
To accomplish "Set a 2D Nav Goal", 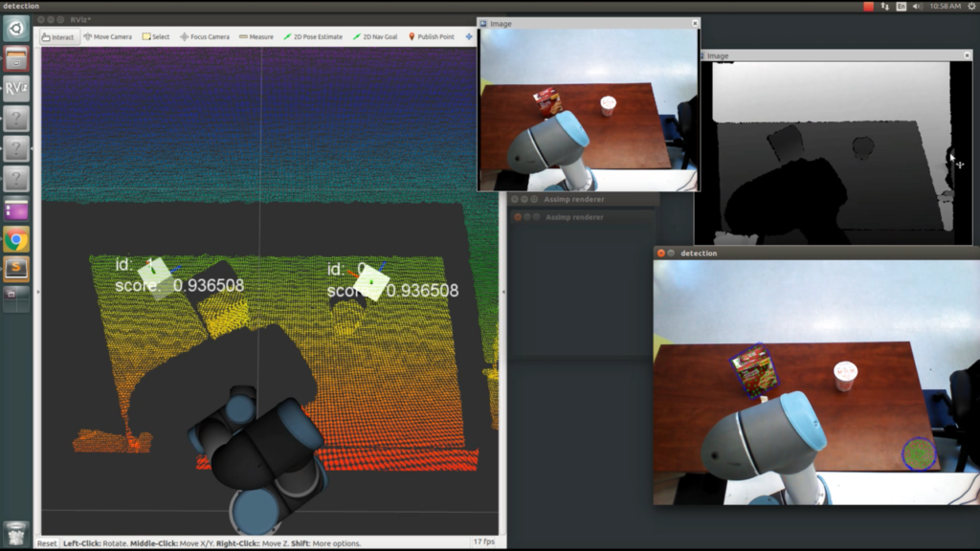I will [x=378, y=36].
